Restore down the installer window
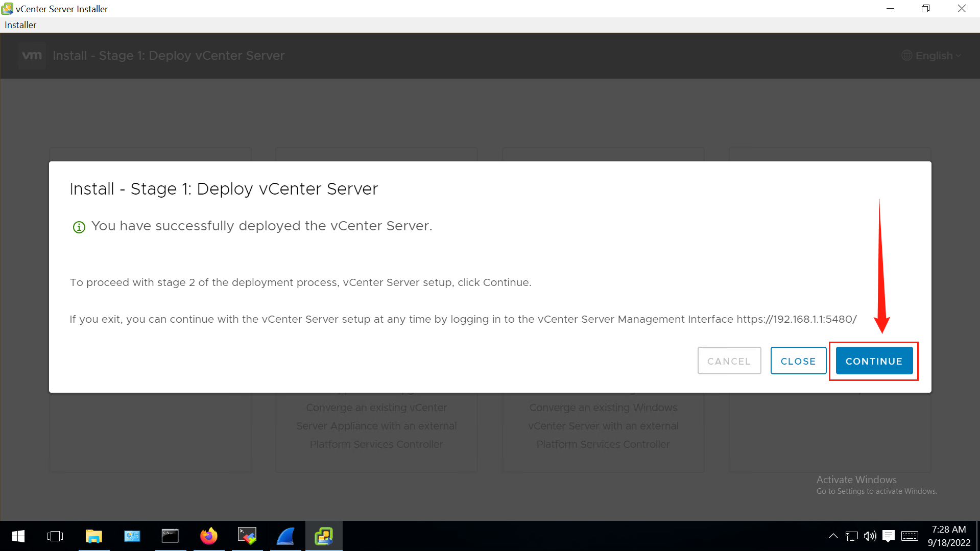The image size is (980, 551). point(925,9)
